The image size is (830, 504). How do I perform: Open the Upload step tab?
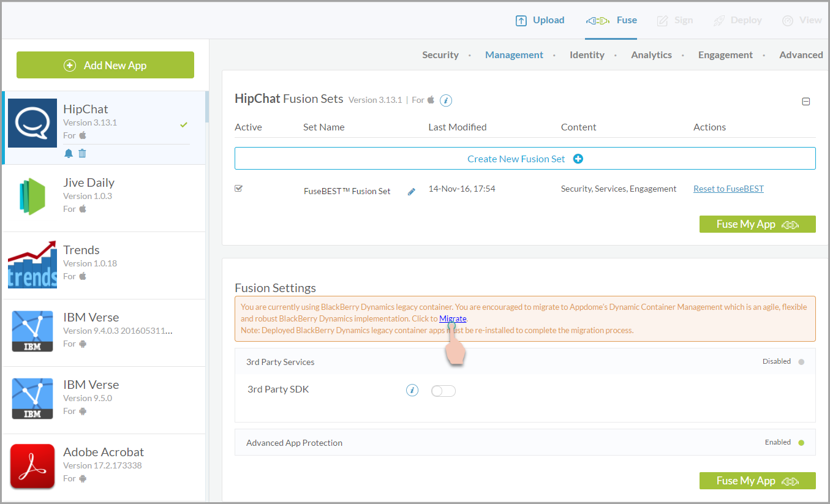pos(540,20)
